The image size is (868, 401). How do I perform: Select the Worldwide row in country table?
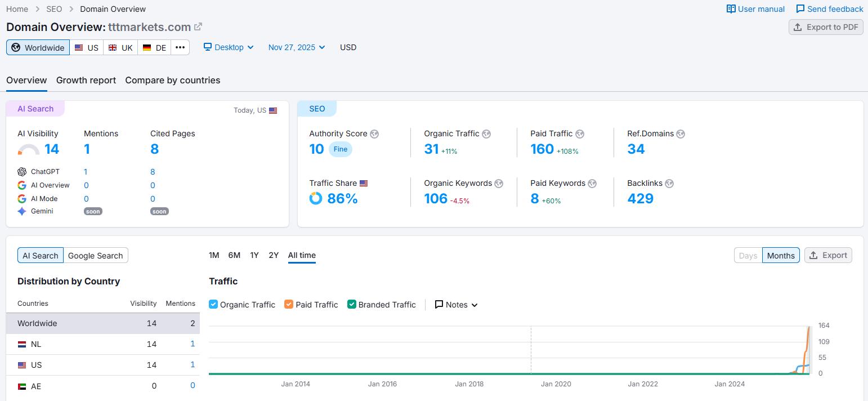point(103,323)
